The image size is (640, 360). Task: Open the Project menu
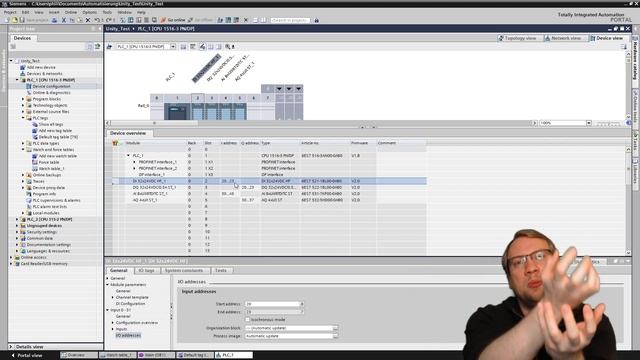click(x=10, y=12)
